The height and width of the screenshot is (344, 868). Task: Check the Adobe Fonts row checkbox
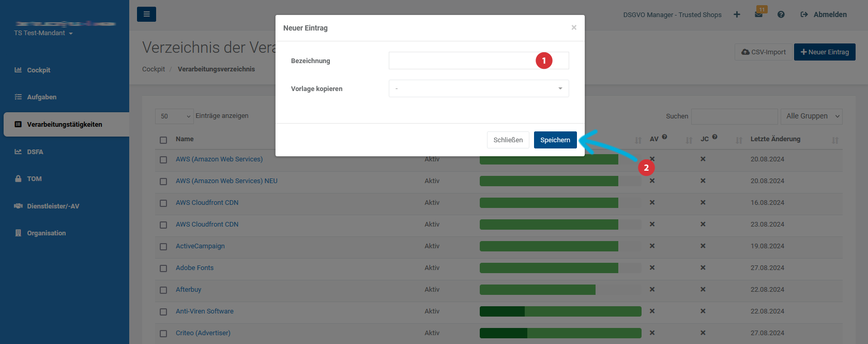coord(163,268)
